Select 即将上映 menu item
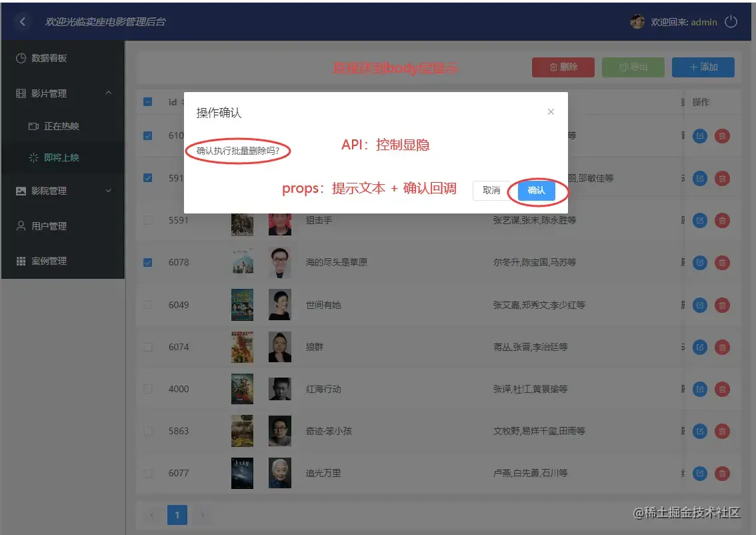Image resolution: width=756 pixels, height=535 pixels. (x=63, y=157)
